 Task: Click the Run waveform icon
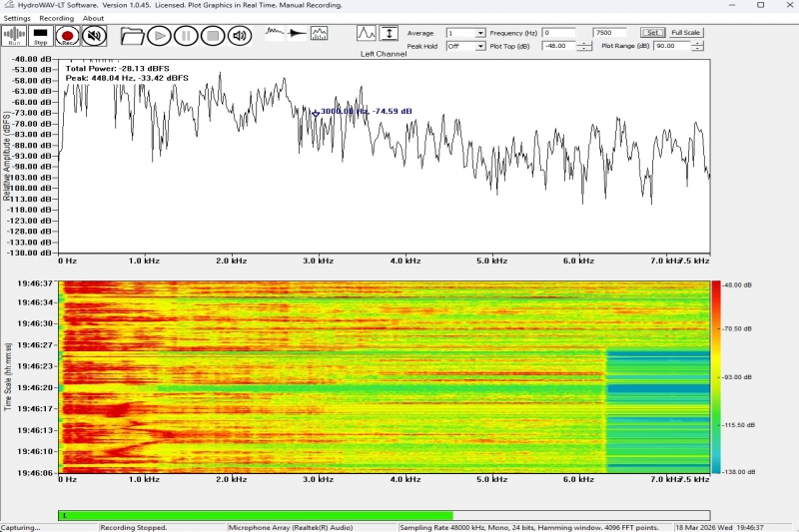click(x=14, y=37)
